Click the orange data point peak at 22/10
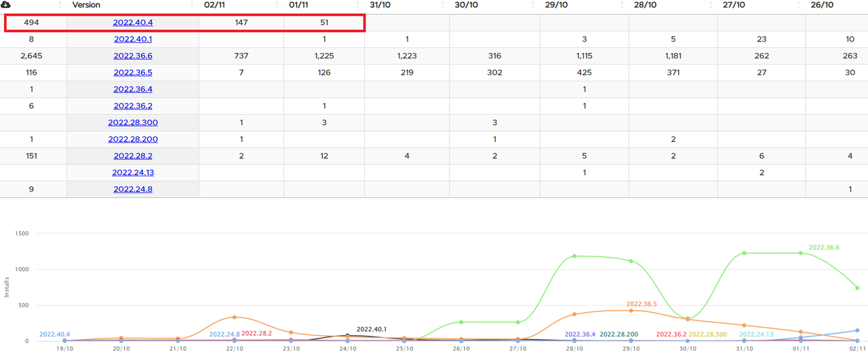The width and height of the screenshot is (868, 352). 235,317
